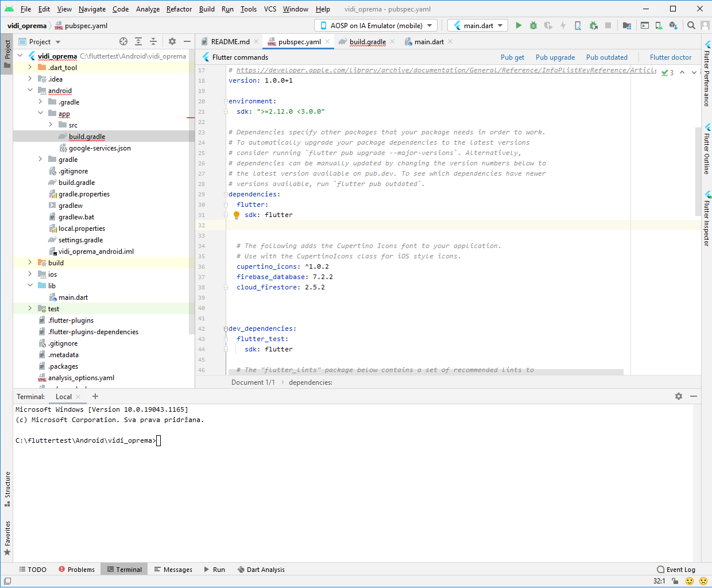Select google-services.json in the project tree

tap(99, 148)
